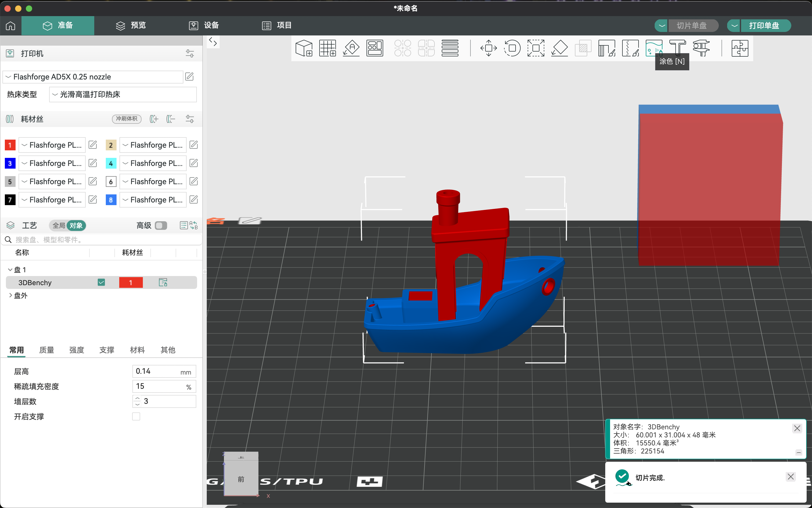Open filament settings slider icon

(190, 119)
